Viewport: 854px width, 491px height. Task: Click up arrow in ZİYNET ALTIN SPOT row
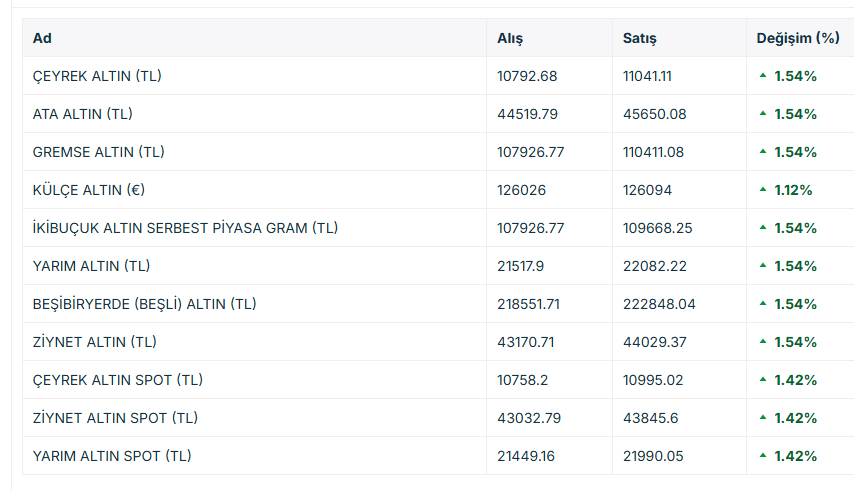[x=763, y=418]
